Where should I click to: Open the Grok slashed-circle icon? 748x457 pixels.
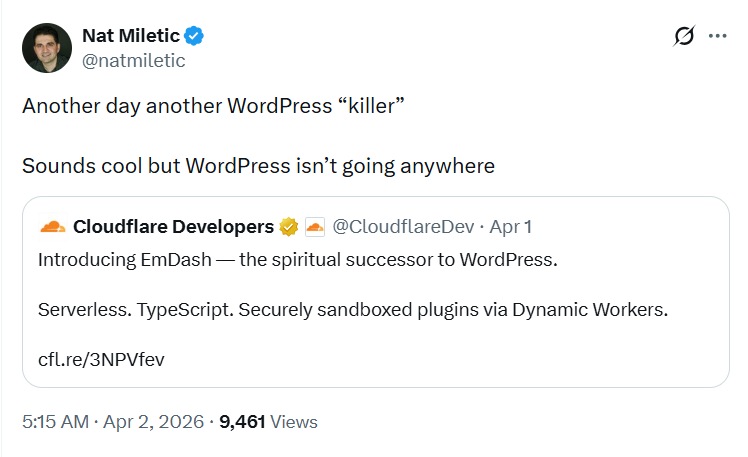coord(684,37)
